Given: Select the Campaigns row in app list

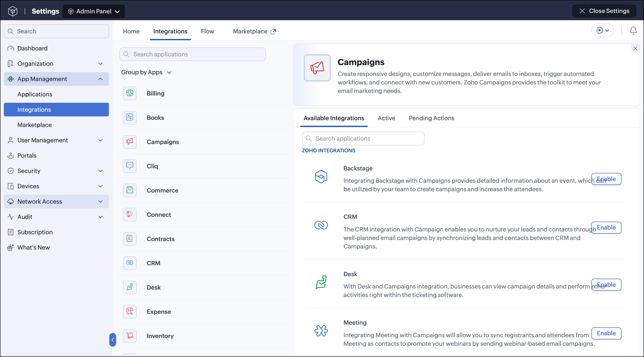Looking at the screenshot, I should coord(203,142).
